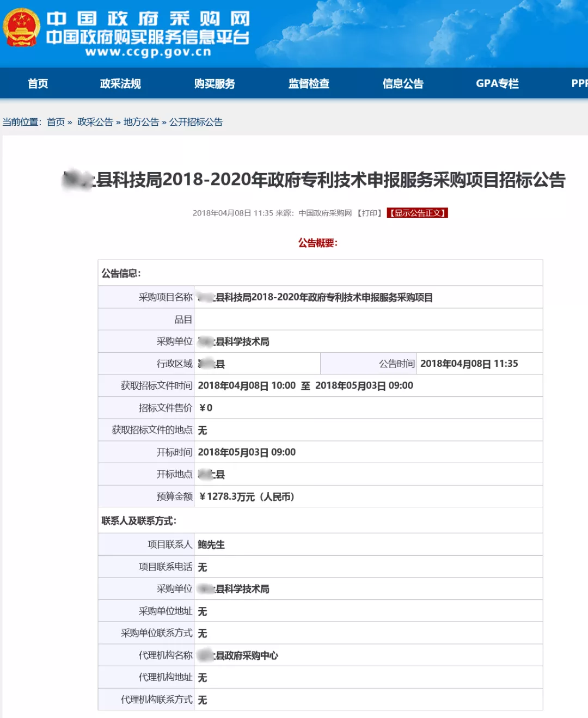Open the 购买服务 navigation menu item
Image resolution: width=588 pixels, height=718 pixels.
[216, 83]
